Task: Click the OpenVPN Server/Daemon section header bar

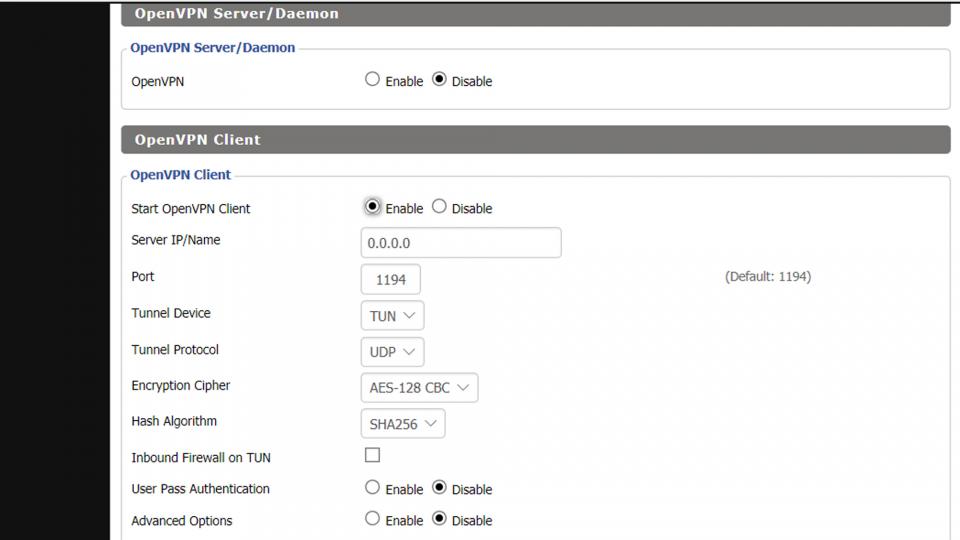Action: click(535, 14)
